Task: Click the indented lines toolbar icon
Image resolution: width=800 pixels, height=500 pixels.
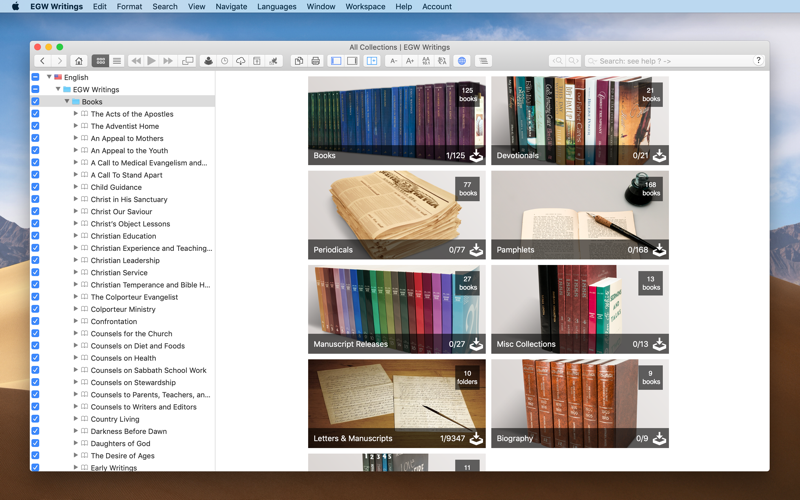Action: tap(483, 61)
